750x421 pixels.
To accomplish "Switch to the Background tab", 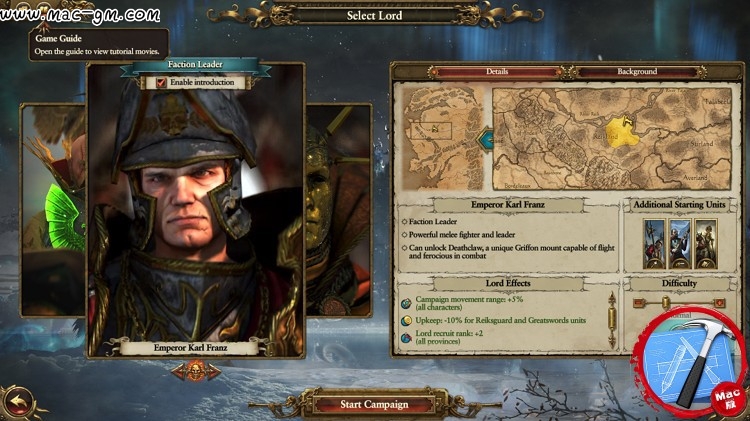I will (x=637, y=72).
